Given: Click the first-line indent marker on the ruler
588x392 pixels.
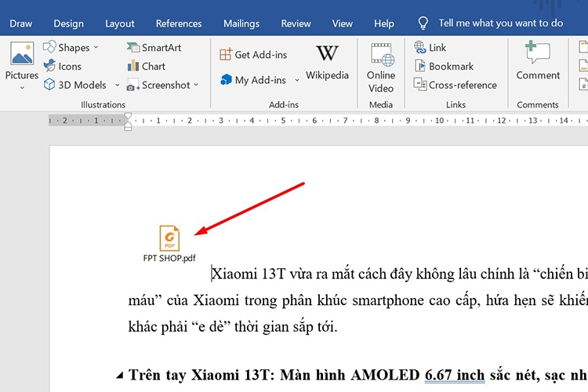Looking at the screenshot, I should [x=128, y=116].
